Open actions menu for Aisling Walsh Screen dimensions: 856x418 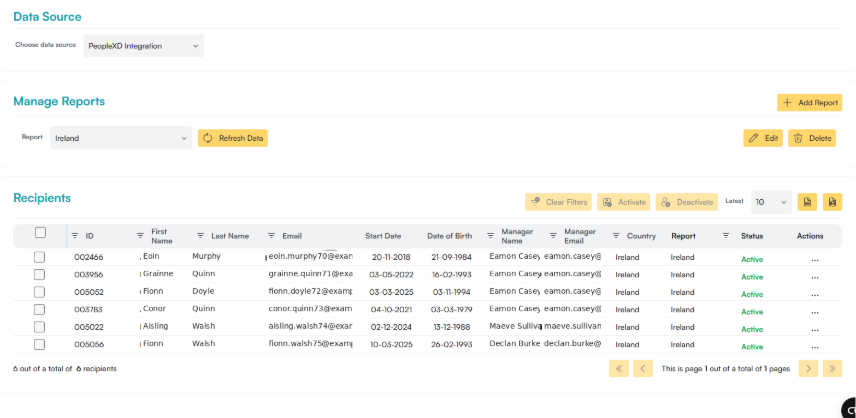tap(815, 329)
